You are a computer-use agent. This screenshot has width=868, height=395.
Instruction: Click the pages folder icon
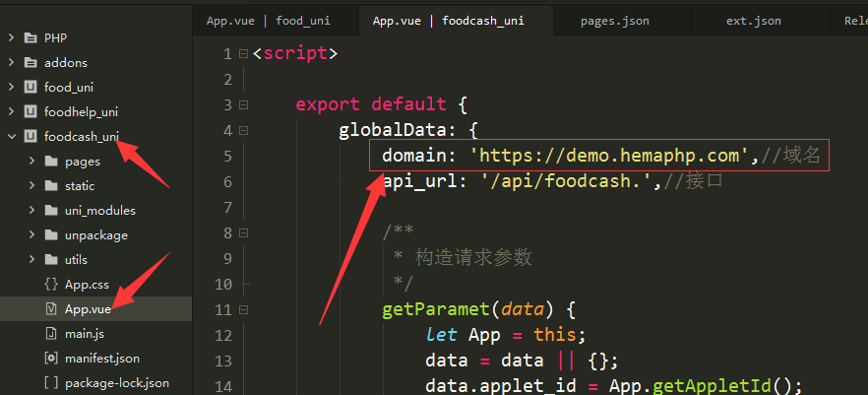(x=51, y=162)
